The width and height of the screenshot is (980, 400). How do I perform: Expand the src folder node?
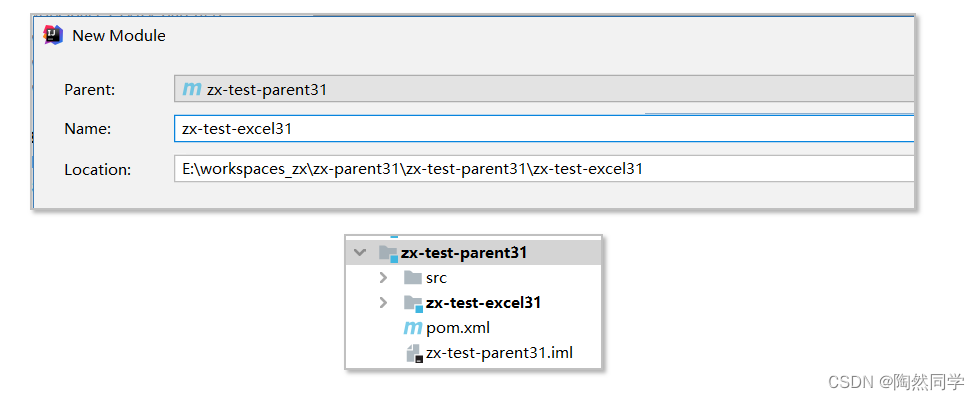click(x=384, y=278)
